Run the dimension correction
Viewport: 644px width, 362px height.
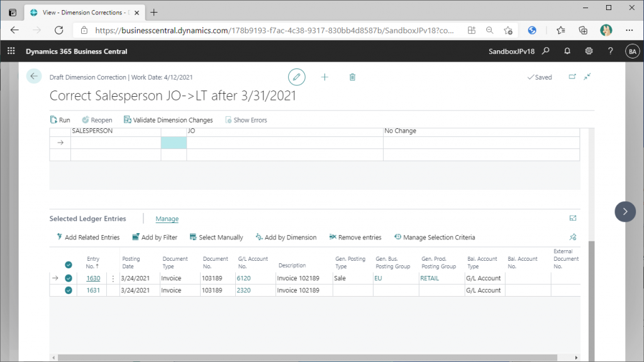pos(60,120)
